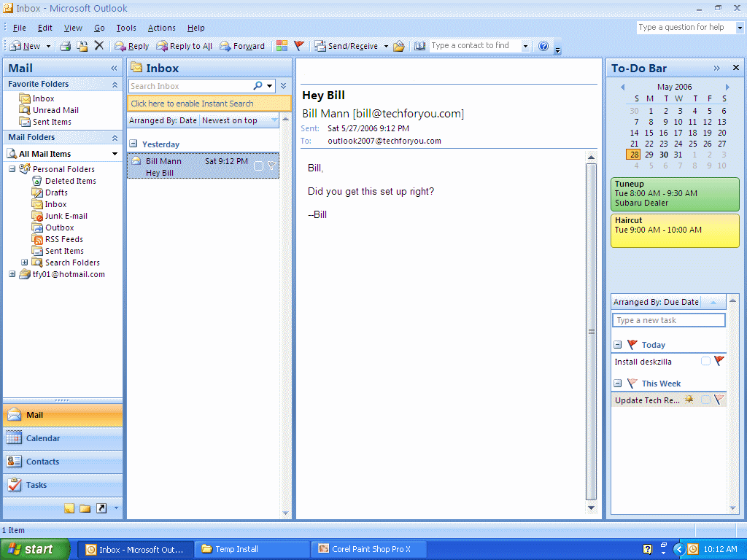Open the Address Book icon
This screenshot has width=747, height=560.
pyautogui.click(x=419, y=46)
